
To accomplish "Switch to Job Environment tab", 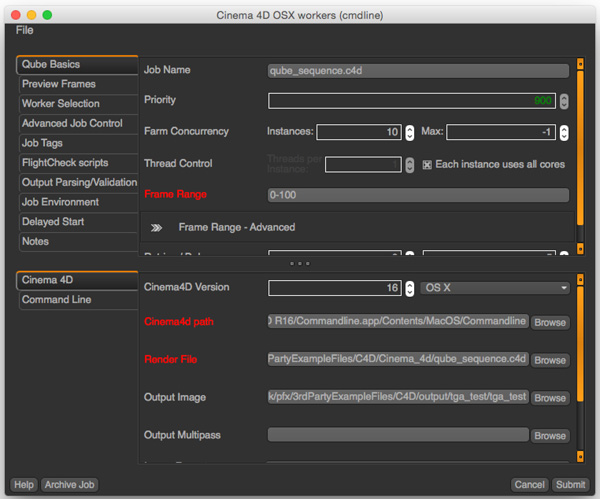I will pos(78,202).
